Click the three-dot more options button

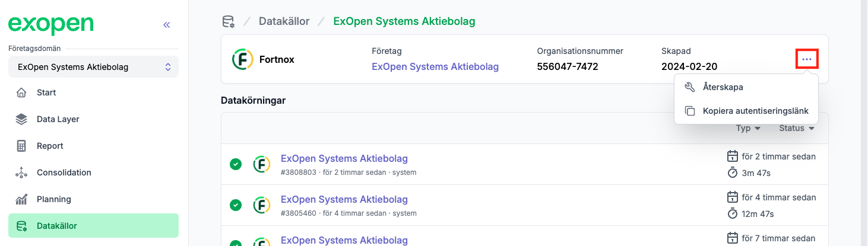(807, 59)
